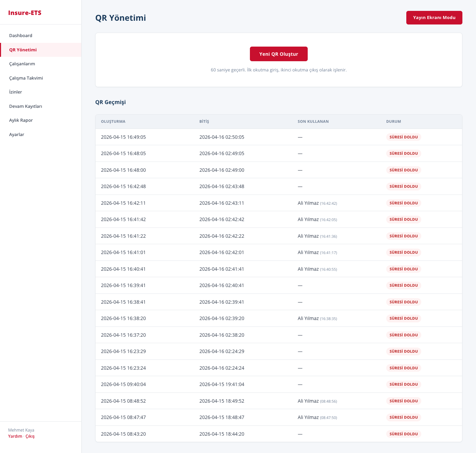Viewport: 476px width, 453px height.
Task: Click the Durum column header
Action: coord(393,121)
